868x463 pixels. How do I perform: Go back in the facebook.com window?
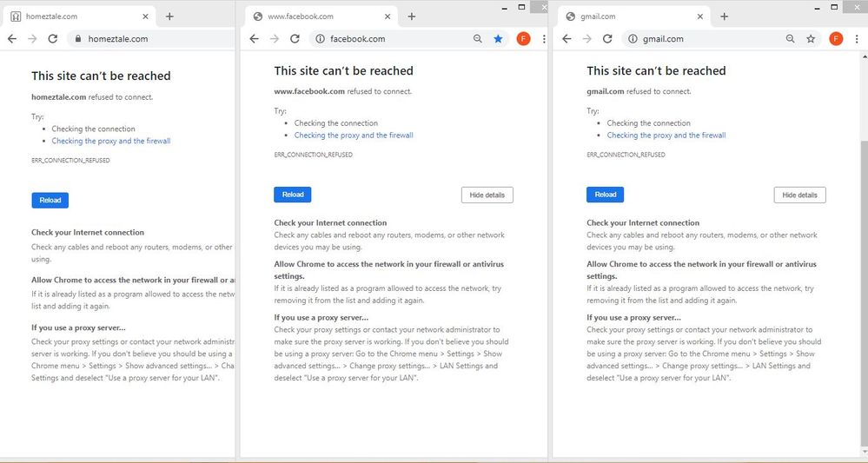254,39
